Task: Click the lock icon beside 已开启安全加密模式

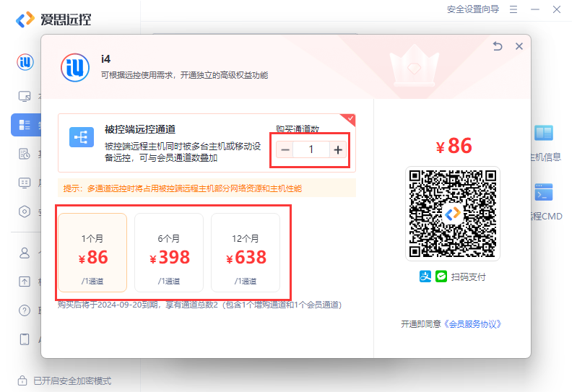Action: (x=23, y=380)
